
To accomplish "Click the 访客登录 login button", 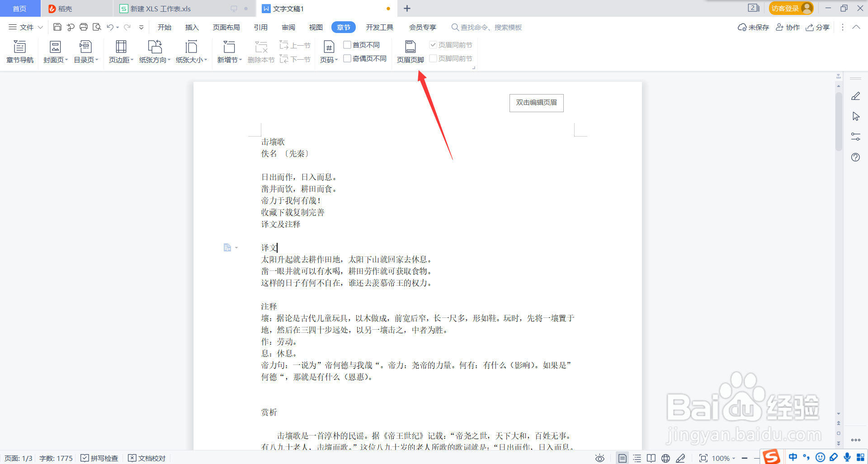I will coord(791,8).
